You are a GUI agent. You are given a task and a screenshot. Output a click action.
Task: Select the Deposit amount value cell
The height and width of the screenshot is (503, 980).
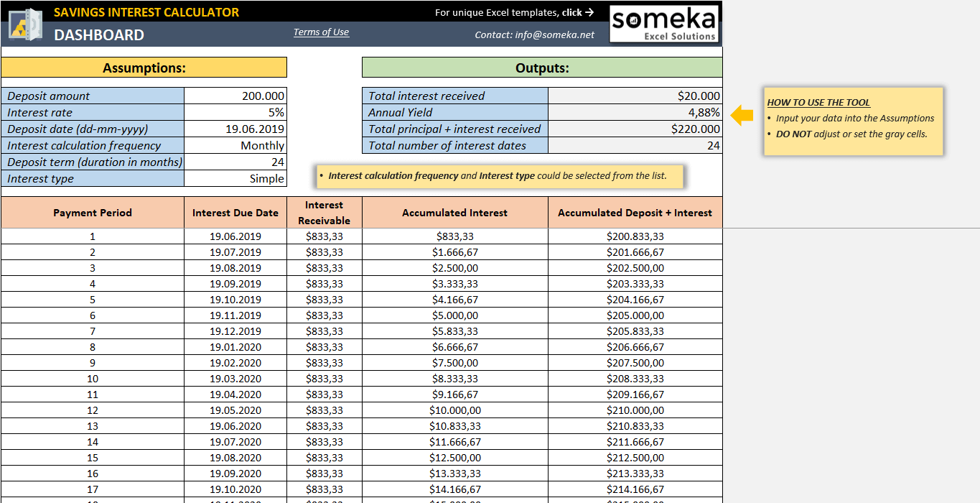coord(235,96)
